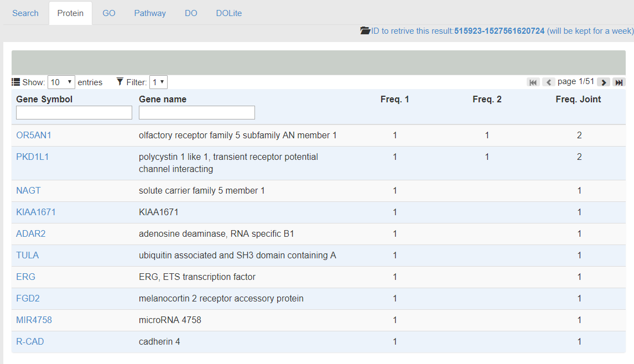The image size is (634, 364).
Task: Jump to last page of results
Action: click(x=619, y=82)
